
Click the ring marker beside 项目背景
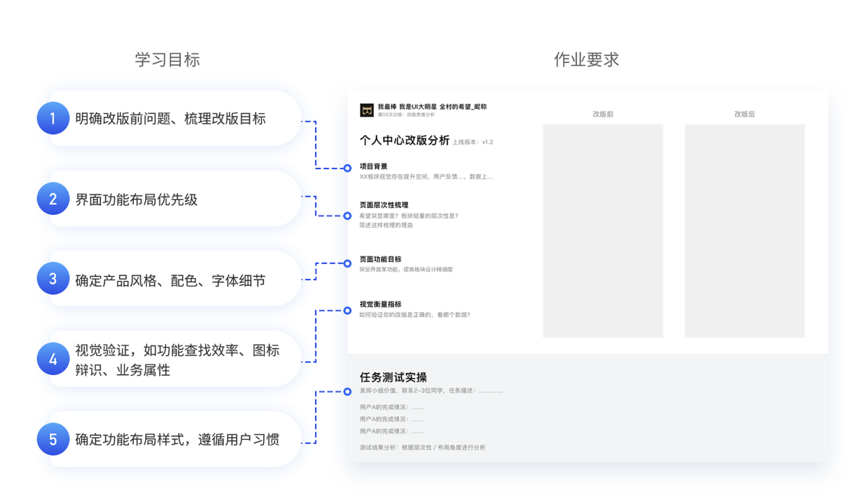(347, 168)
